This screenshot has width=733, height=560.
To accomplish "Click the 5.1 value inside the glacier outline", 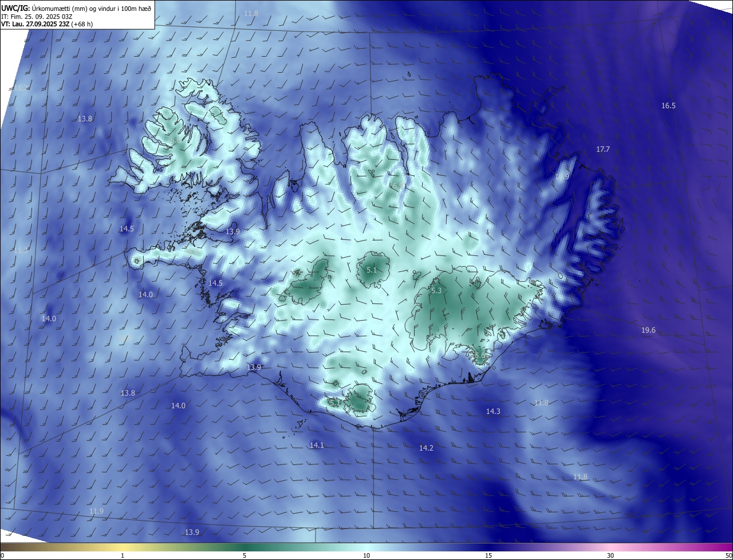I will 372,270.
